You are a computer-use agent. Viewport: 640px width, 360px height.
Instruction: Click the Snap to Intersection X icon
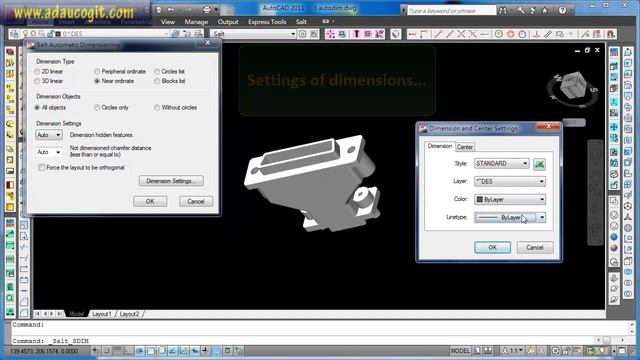(461, 34)
